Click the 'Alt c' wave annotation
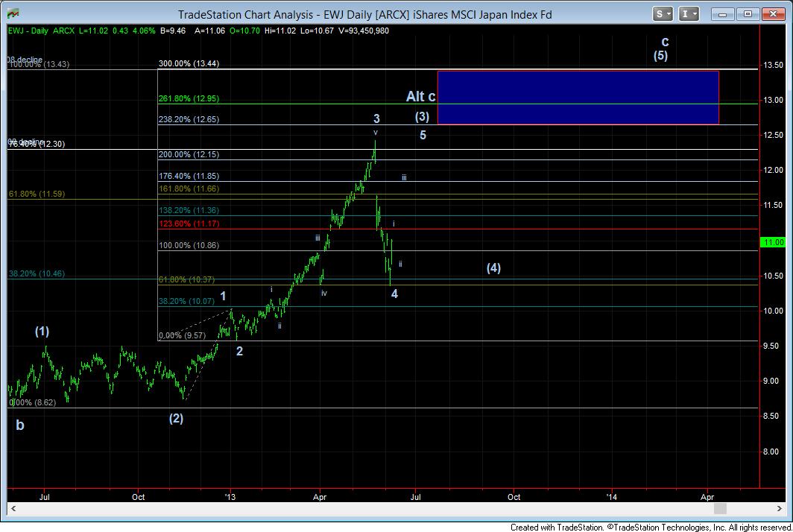The image size is (793, 532). 421,96
